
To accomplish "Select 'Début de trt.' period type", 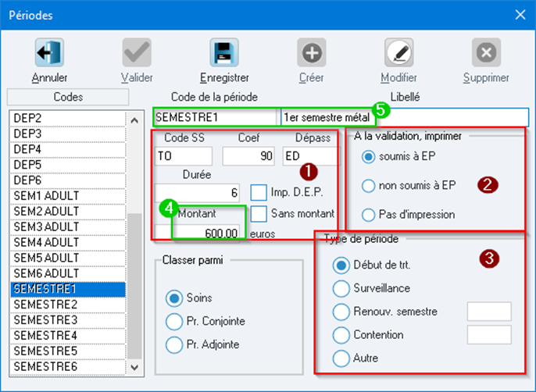I will [x=341, y=265].
